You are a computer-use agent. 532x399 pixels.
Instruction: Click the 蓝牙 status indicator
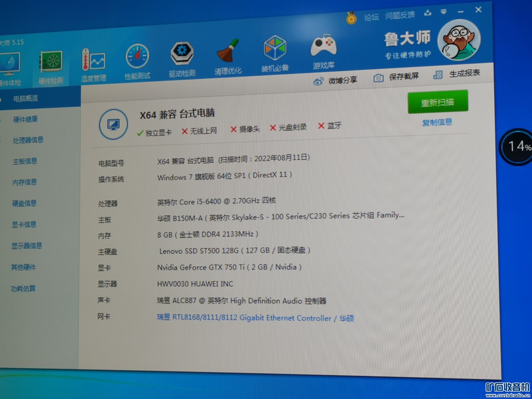point(330,126)
